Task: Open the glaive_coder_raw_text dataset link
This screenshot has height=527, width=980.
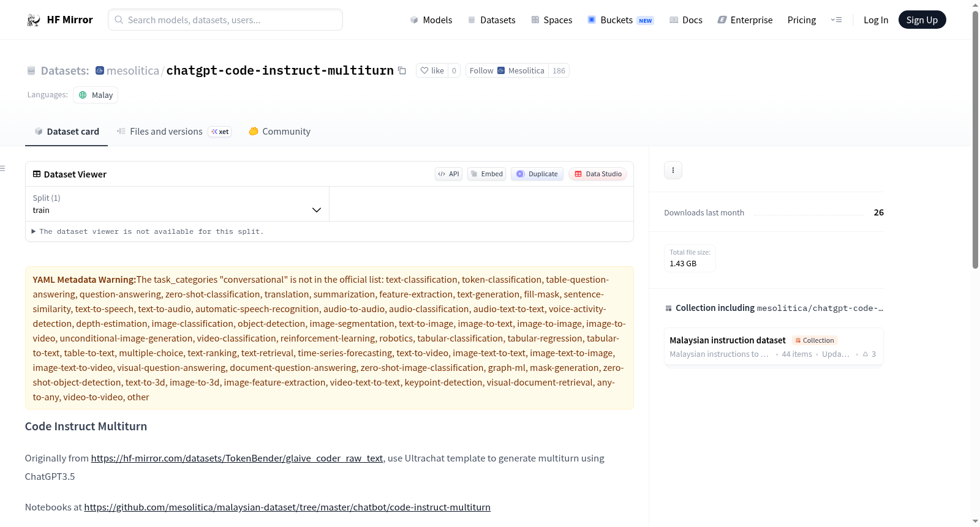Action: [x=237, y=458]
